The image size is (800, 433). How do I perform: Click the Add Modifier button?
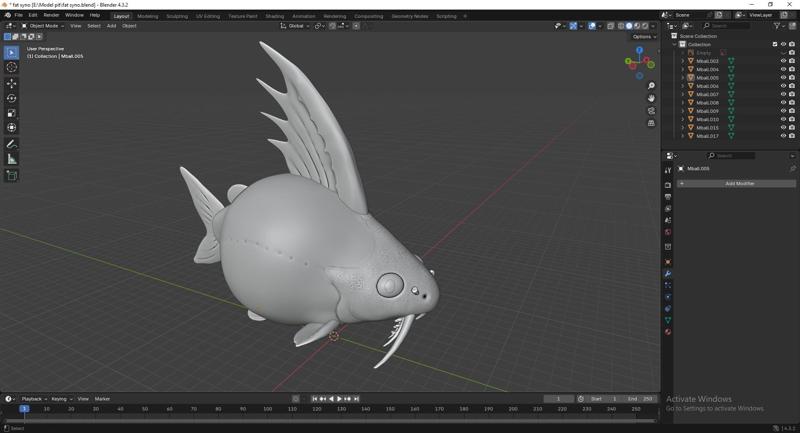[x=739, y=184]
